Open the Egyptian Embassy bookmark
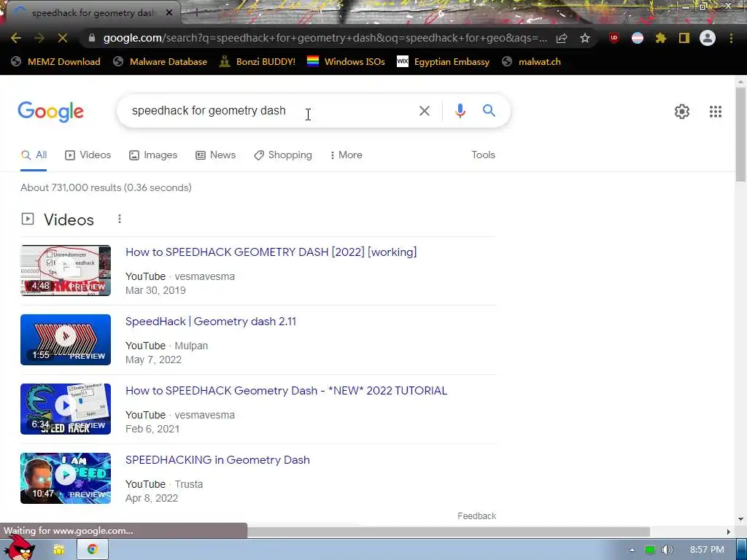747x560 pixels. pyautogui.click(x=443, y=62)
